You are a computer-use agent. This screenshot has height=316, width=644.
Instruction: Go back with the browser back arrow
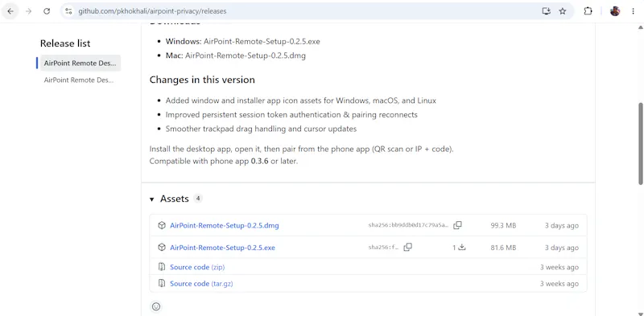(x=10, y=11)
